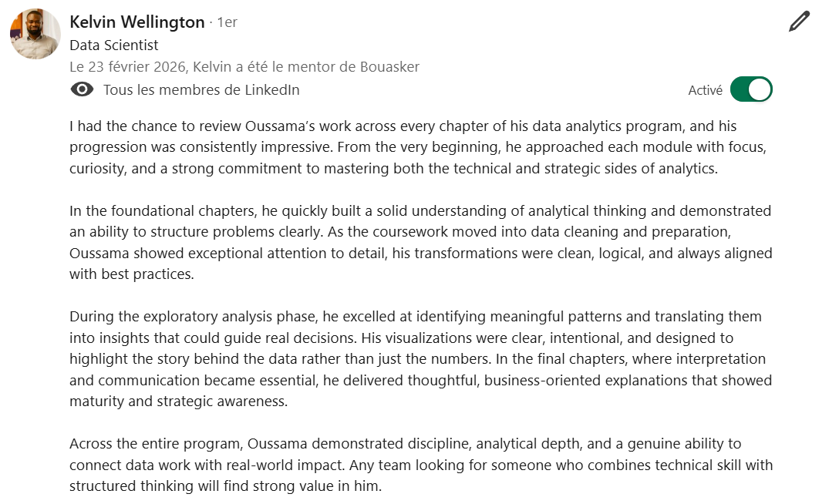Click the paragraph starting "During the exploratory analysis"
This screenshot has width=829, height=504.
(x=421, y=358)
